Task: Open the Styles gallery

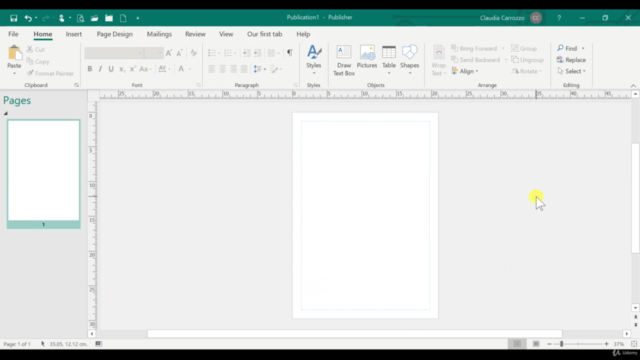Action: coord(313,60)
